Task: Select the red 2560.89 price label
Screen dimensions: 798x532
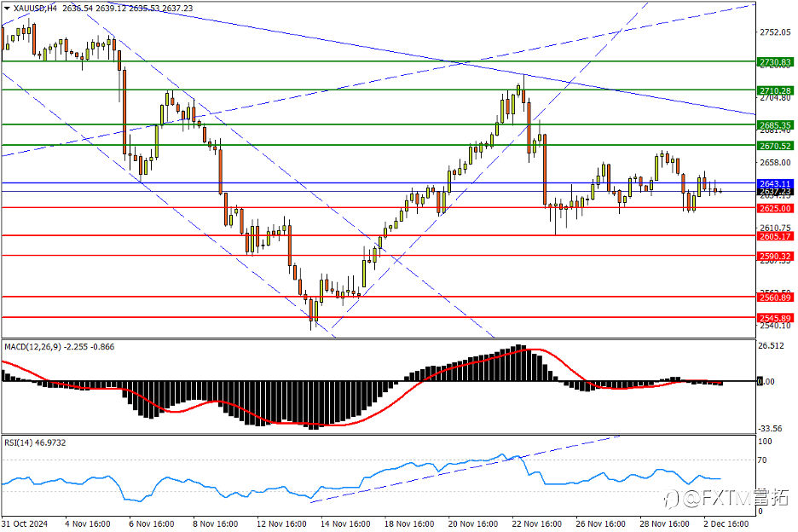Action: click(775, 298)
